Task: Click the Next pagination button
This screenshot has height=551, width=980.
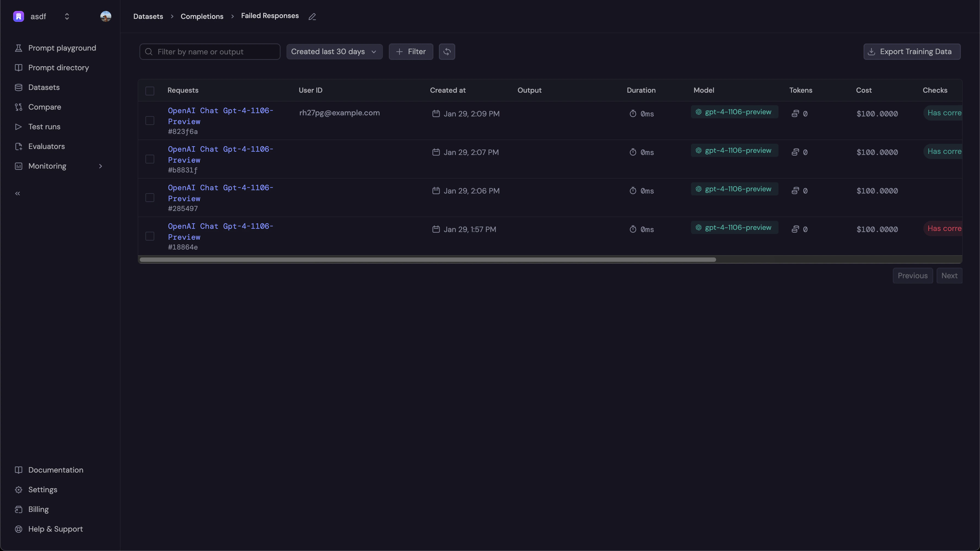Action: click(x=949, y=276)
